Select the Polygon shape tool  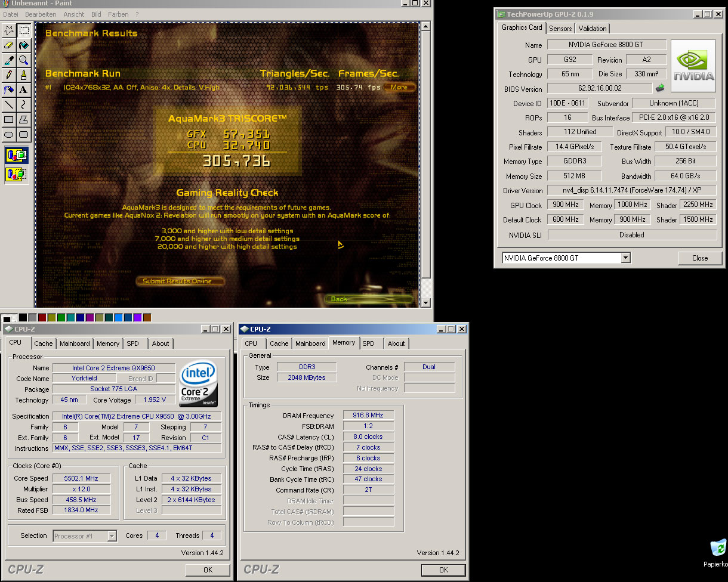coord(23,119)
